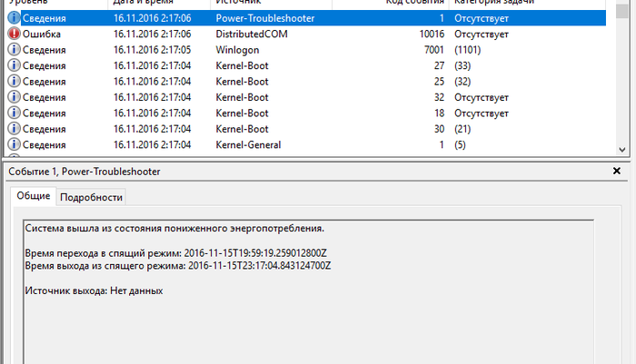
Task: Switch to the Подробности tab
Action: point(91,197)
